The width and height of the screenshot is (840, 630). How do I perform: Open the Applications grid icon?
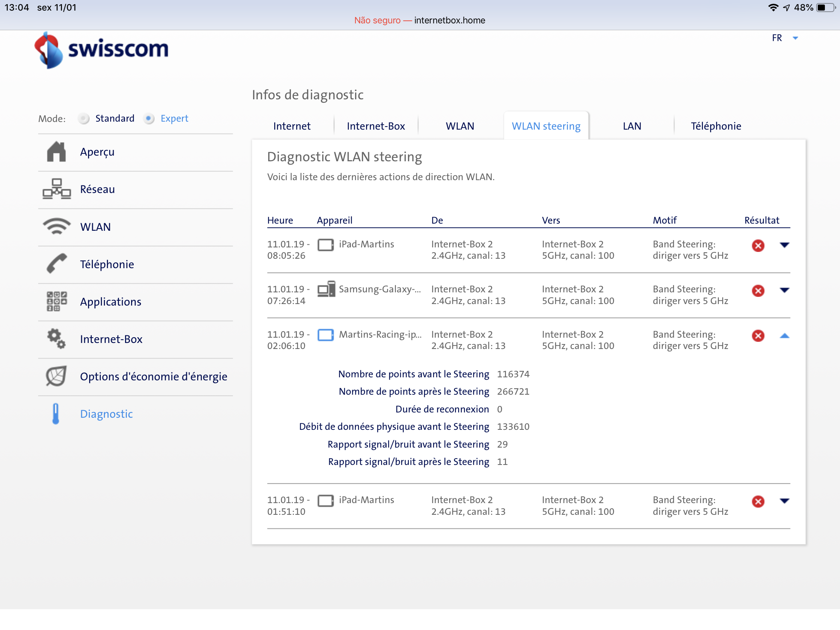56,301
